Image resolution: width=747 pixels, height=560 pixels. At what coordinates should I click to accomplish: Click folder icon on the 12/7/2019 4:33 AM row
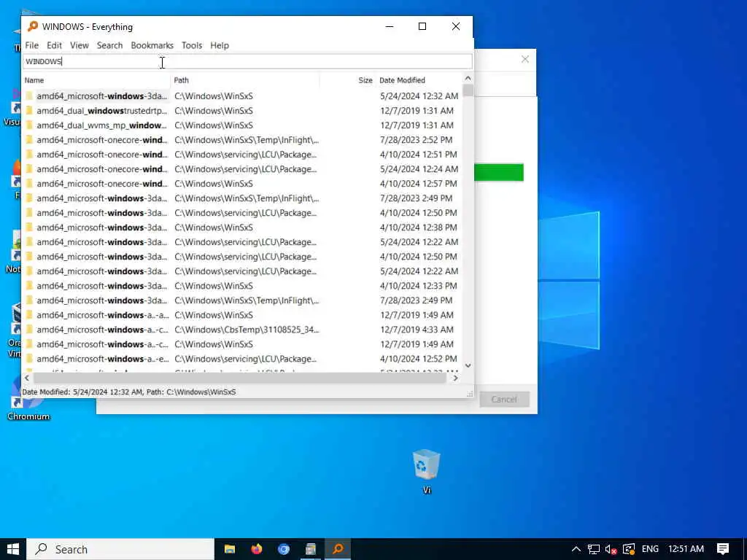29,330
